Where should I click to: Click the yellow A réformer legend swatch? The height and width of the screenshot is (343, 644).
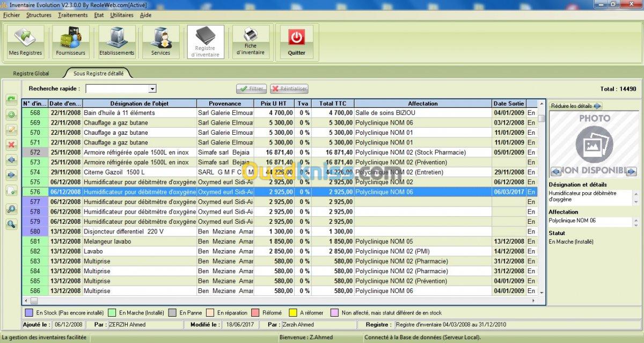[x=293, y=312]
